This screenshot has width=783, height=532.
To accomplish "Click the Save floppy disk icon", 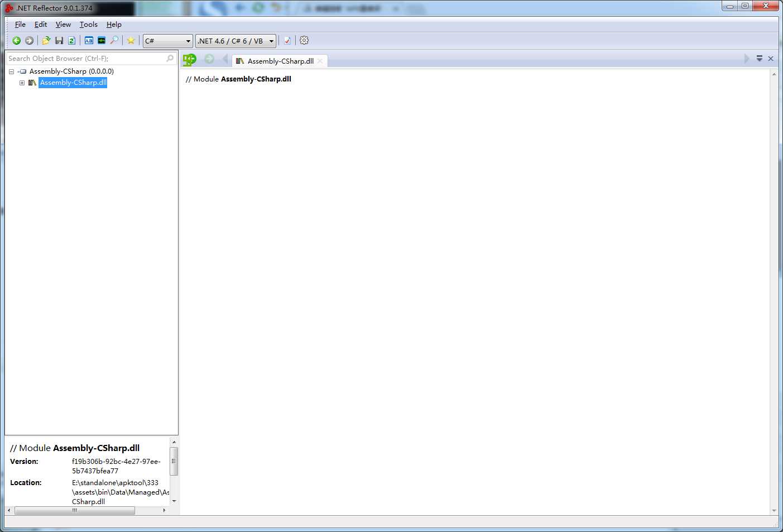I will [59, 41].
